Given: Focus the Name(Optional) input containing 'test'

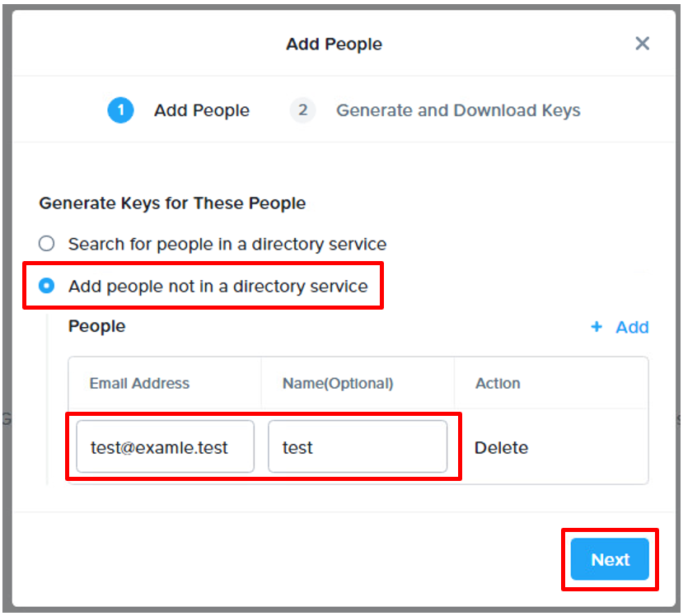Looking at the screenshot, I should point(358,446).
